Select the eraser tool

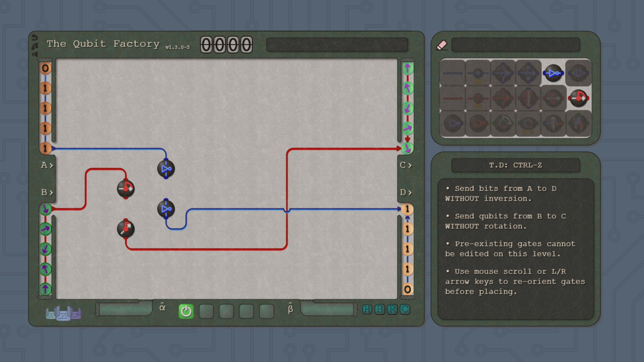point(442,45)
